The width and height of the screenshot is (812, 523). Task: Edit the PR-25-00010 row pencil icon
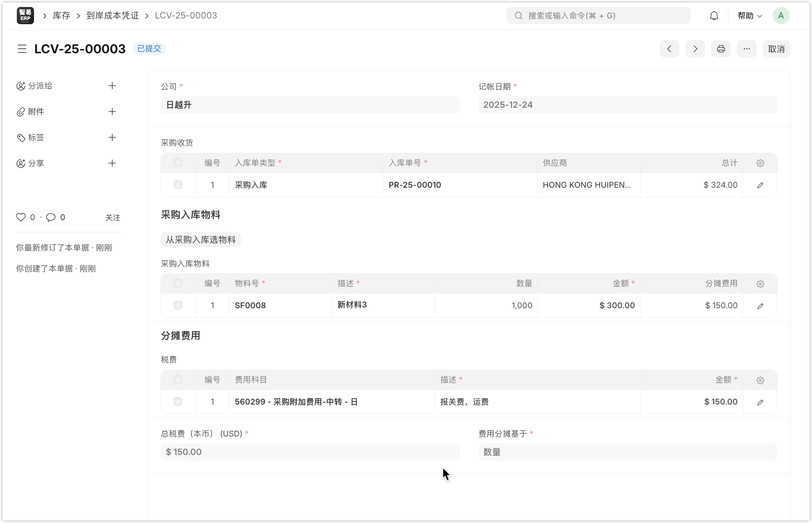pos(760,185)
